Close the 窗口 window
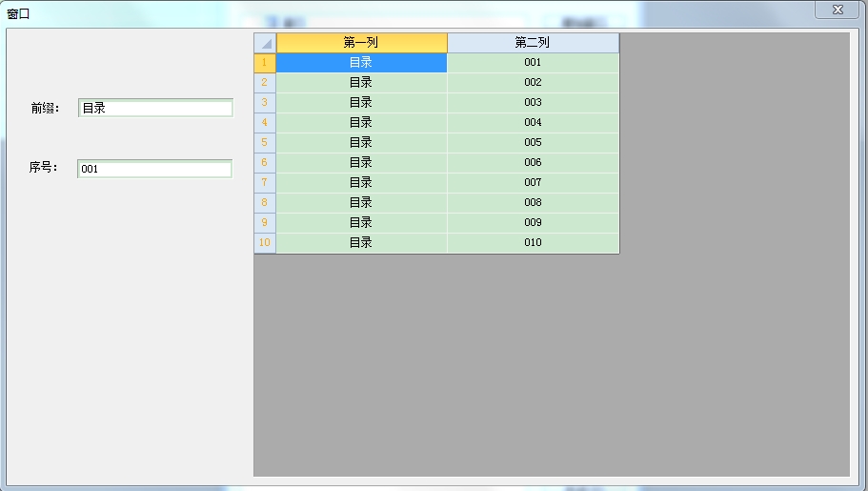The width and height of the screenshot is (868, 491). pyautogui.click(x=837, y=10)
